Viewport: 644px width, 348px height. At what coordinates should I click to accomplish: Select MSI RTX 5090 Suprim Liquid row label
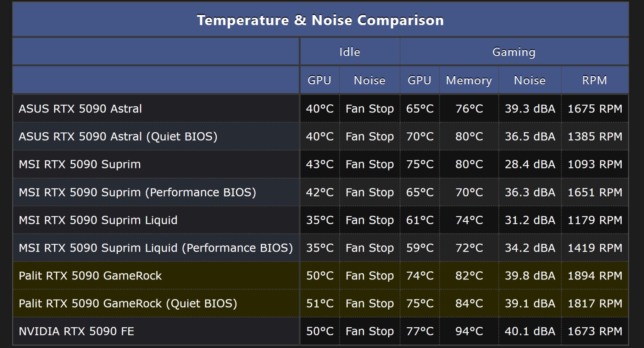tap(98, 220)
